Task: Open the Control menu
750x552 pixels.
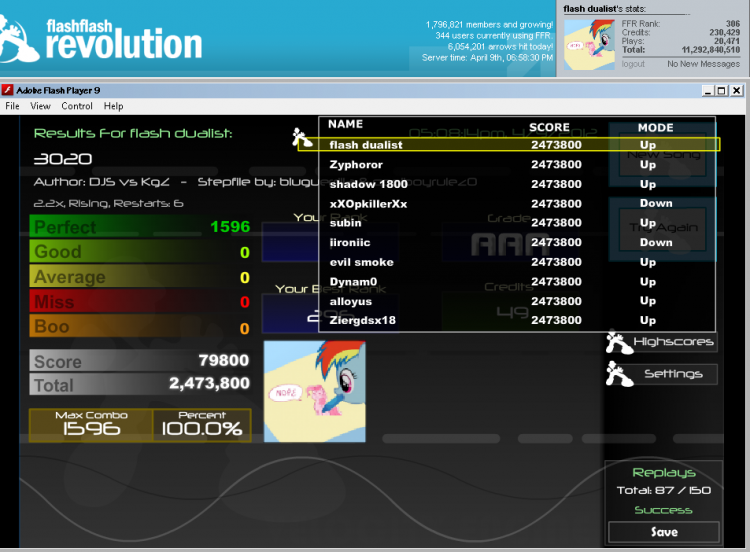Action: (77, 106)
